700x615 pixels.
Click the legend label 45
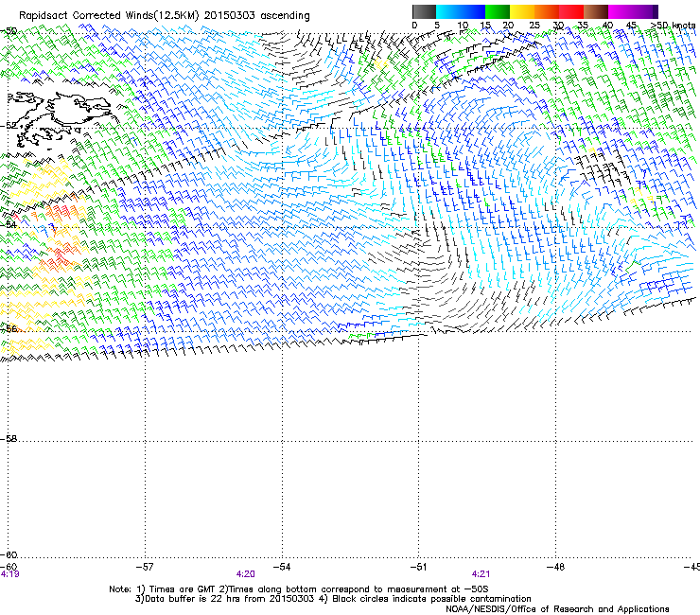coord(631,26)
